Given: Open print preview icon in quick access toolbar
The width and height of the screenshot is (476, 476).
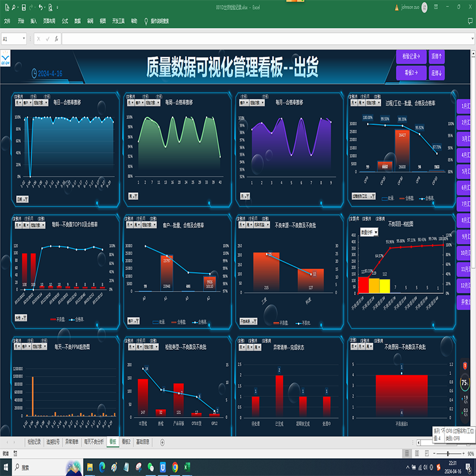Looking at the screenshot, I should [51, 8].
